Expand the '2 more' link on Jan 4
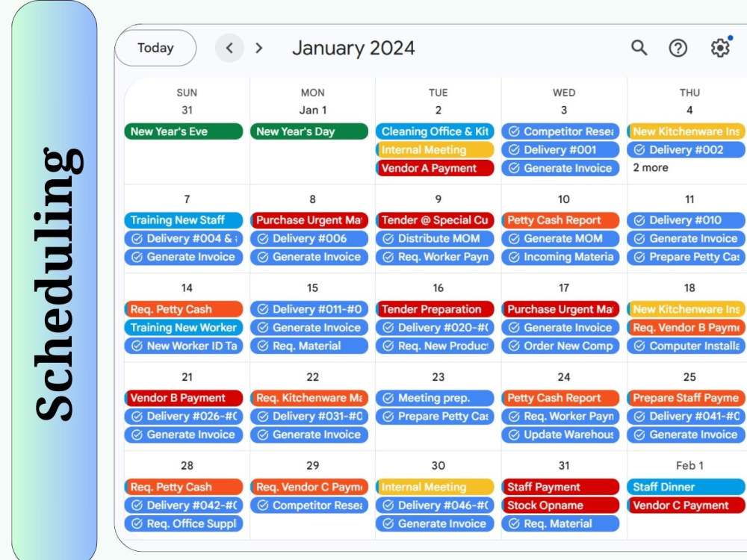This screenshot has width=747, height=560. [651, 167]
